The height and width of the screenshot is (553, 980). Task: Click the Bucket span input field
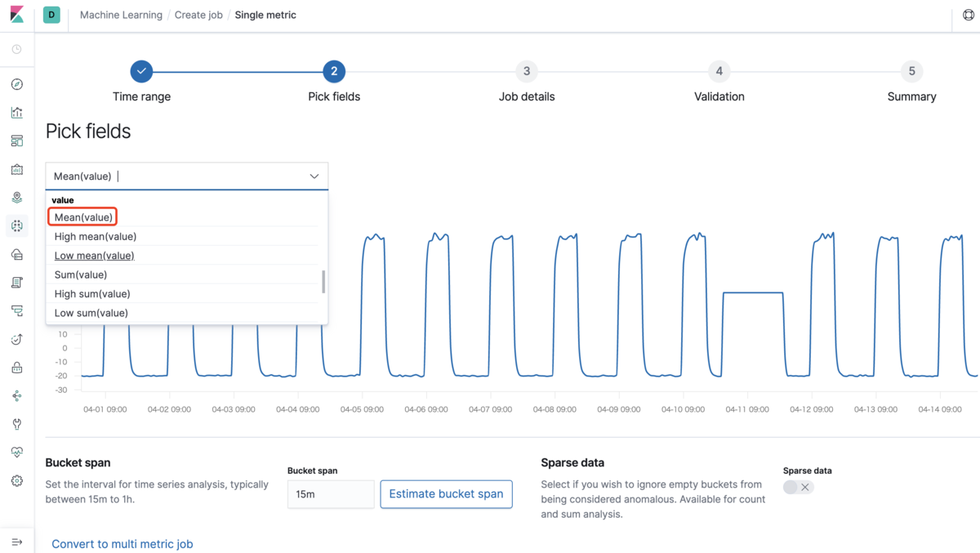pos(330,494)
